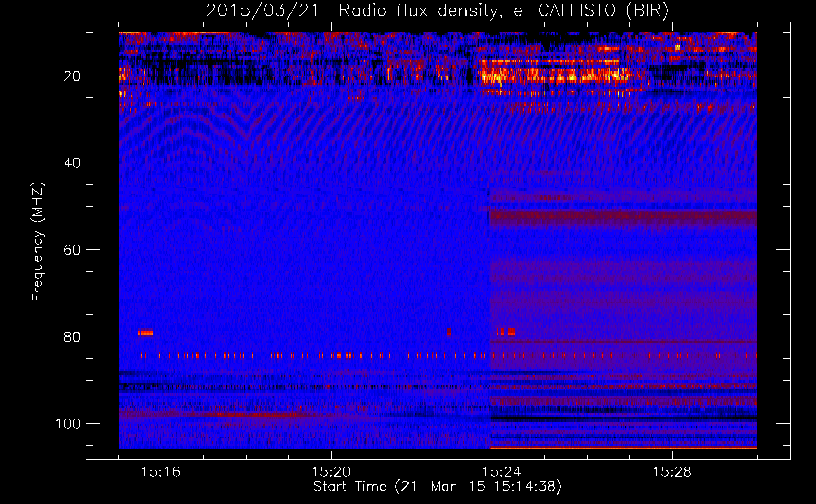Click the "80" frequency tick label

(x=73, y=337)
